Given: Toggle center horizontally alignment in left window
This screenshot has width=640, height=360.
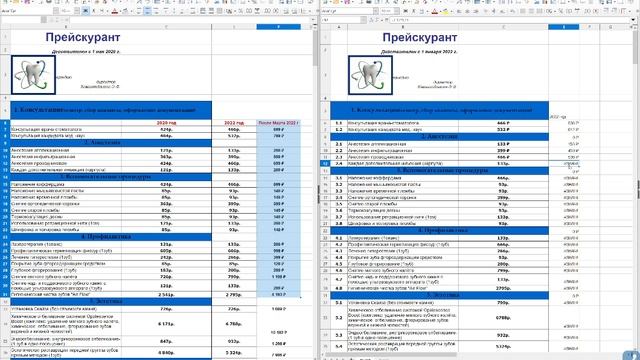Looking at the screenshot, I should (x=147, y=11).
